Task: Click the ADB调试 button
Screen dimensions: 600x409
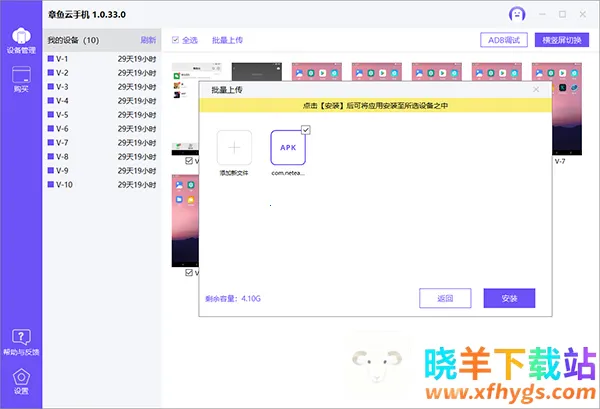Action: [x=504, y=40]
